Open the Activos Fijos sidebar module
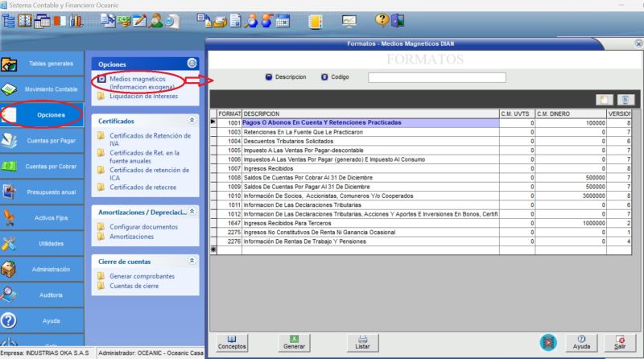Screen dimensions: 644x359 [x=42, y=217]
